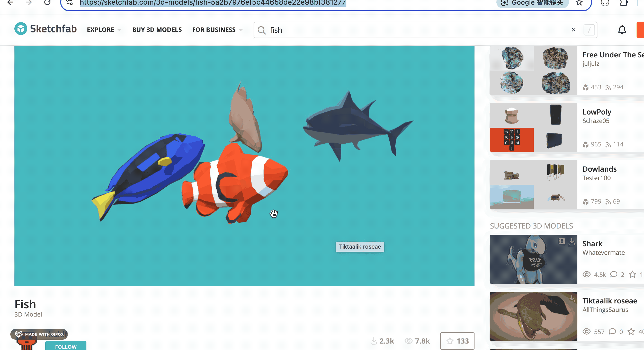The image size is (644, 350).
Task: Click the 557 views eye icon
Action: click(586, 331)
